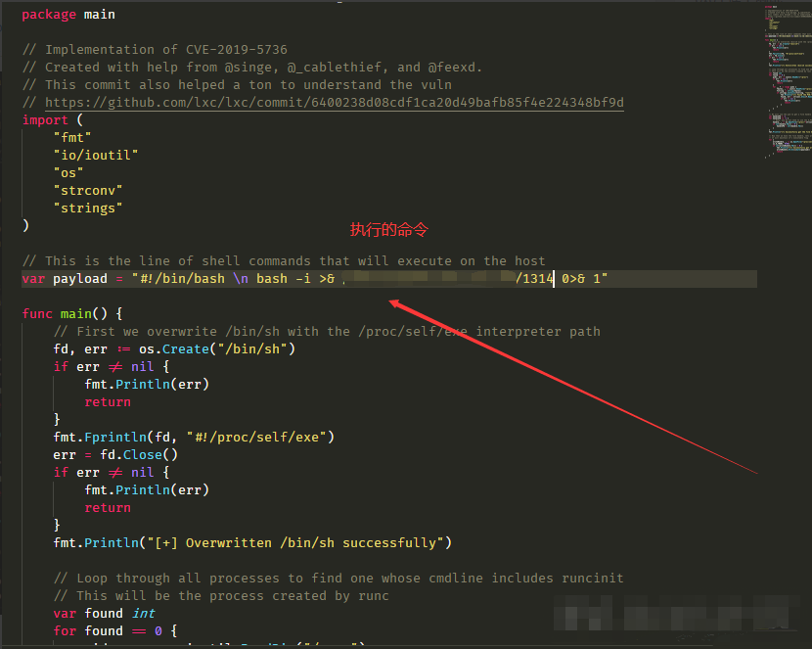Click the 'err = fd.Close()' line
The image size is (812, 649).
[x=115, y=455]
